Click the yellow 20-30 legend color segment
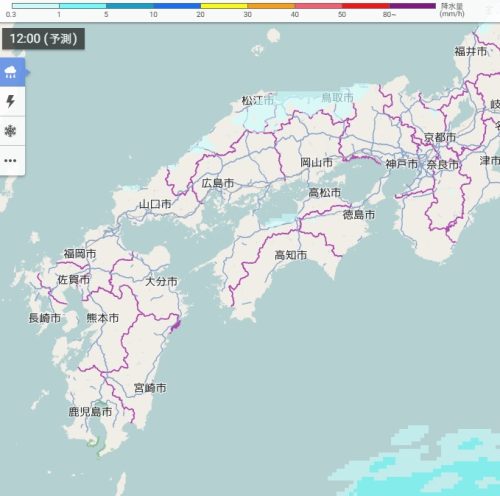 [x=224, y=6]
